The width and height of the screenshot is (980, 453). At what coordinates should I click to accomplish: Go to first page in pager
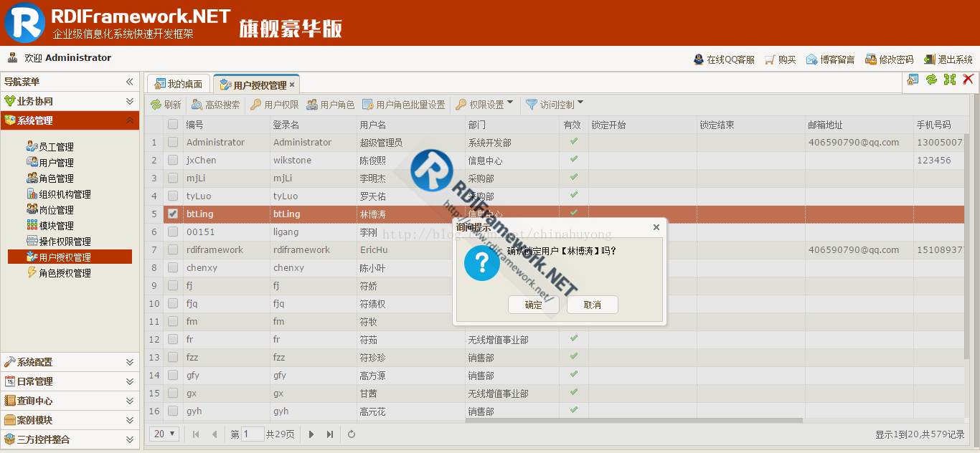click(x=196, y=434)
